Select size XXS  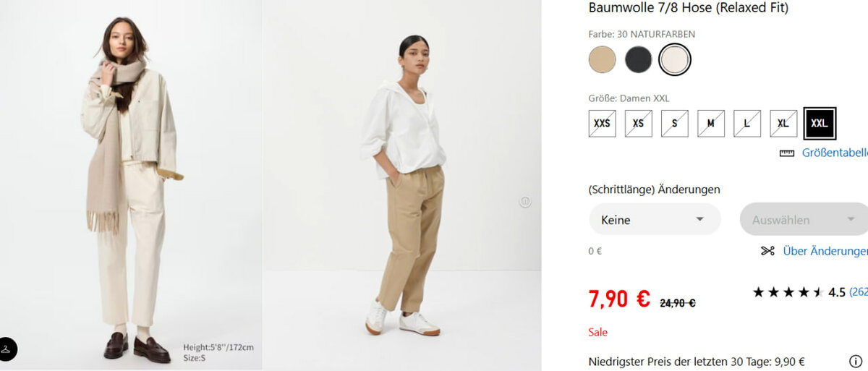[x=602, y=124]
